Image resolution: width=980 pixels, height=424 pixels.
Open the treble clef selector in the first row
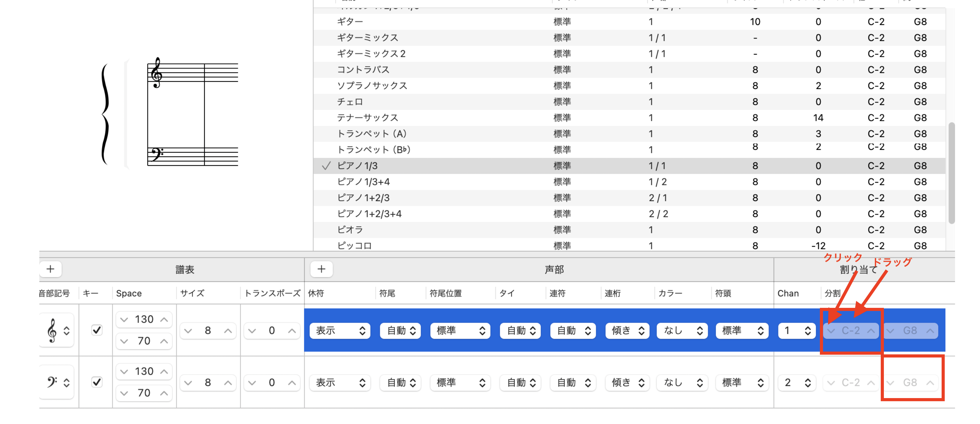[x=57, y=330]
